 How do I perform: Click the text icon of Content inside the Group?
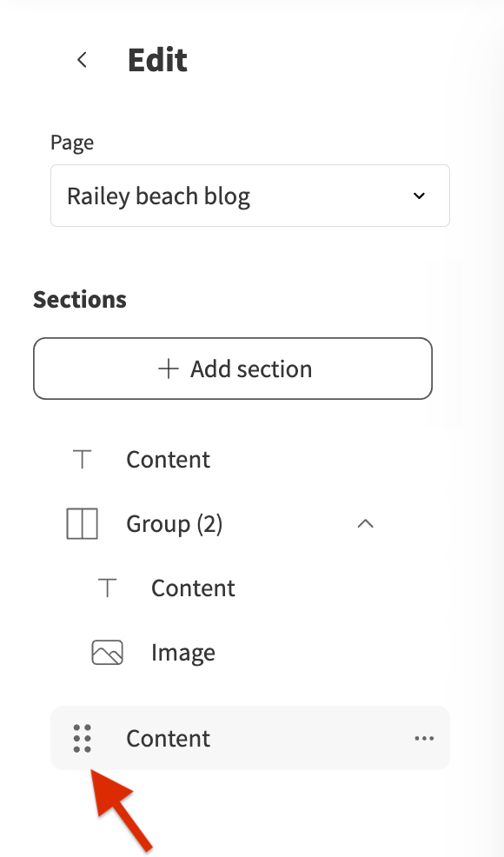(107, 588)
